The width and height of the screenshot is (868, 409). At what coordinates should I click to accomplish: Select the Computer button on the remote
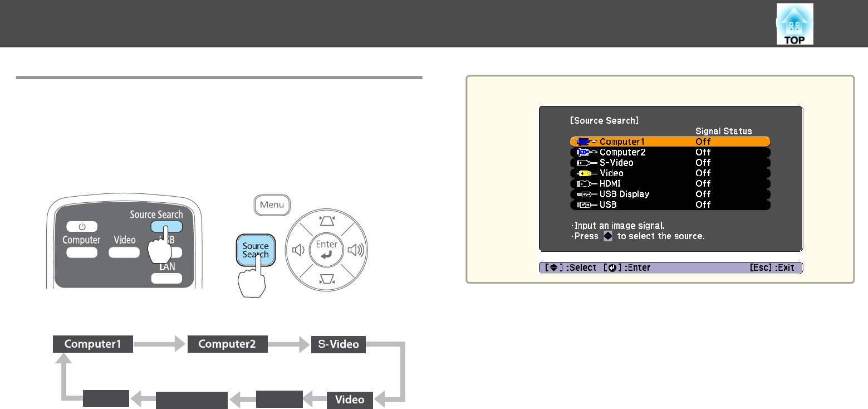81,252
